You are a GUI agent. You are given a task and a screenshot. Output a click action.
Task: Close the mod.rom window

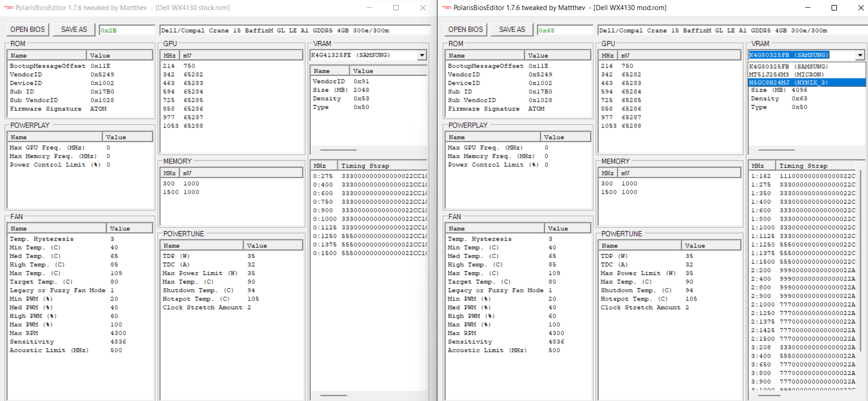861,8
